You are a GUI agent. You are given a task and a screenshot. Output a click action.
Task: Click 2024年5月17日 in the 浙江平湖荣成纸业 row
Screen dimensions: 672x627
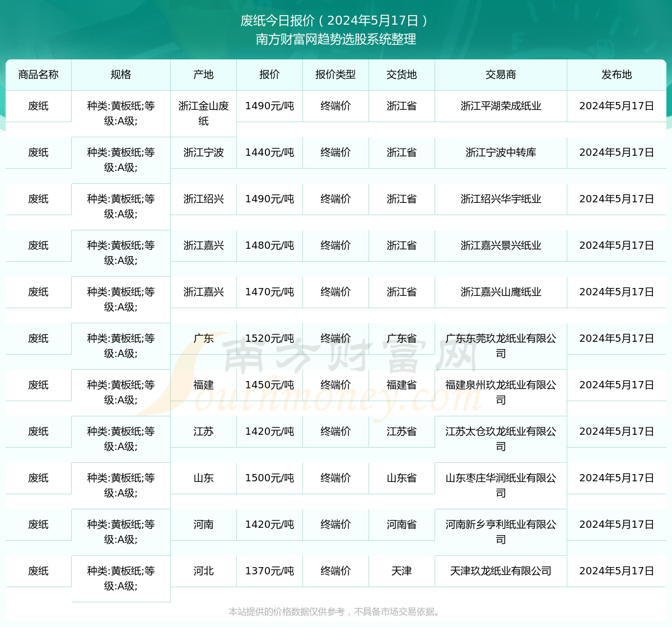click(x=617, y=106)
